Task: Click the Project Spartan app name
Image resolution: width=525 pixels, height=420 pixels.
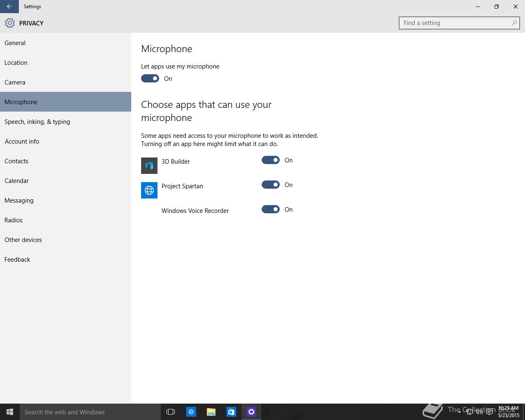Action: [x=182, y=186]
